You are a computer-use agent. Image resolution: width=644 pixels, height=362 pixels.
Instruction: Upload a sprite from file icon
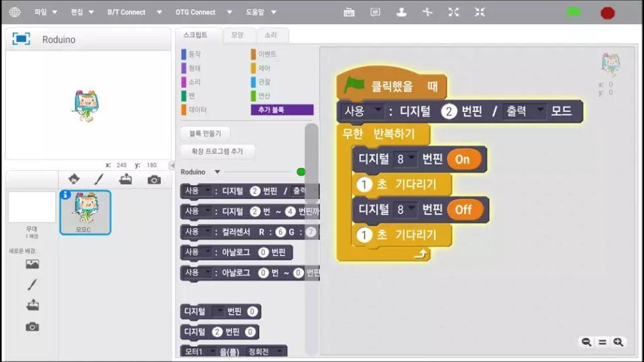pyautogui.click(x=125, y=180)
